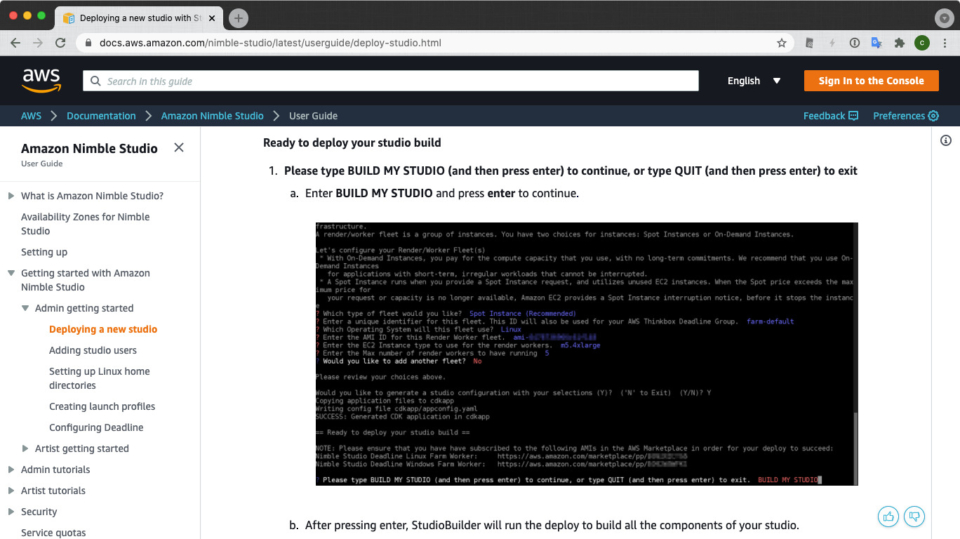Click the AWS logo
The image size is (960, 539).
[x=42, y=80]
